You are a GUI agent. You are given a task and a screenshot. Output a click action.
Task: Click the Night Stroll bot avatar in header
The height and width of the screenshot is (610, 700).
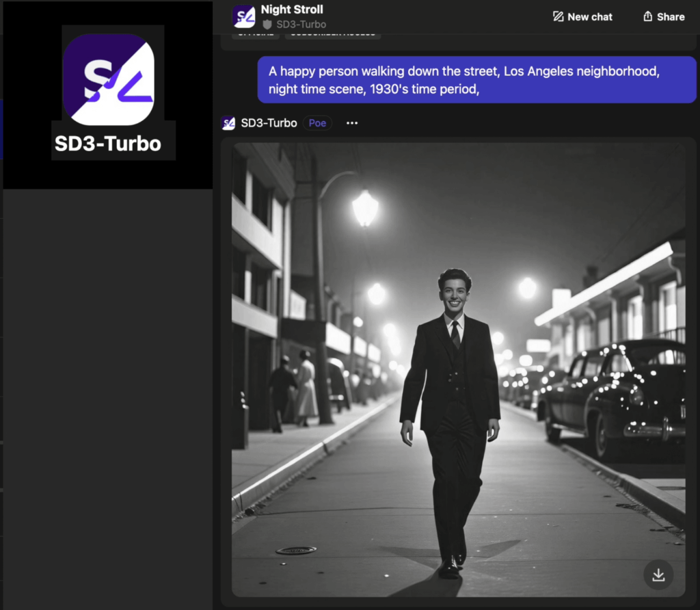tap(243, 16)
